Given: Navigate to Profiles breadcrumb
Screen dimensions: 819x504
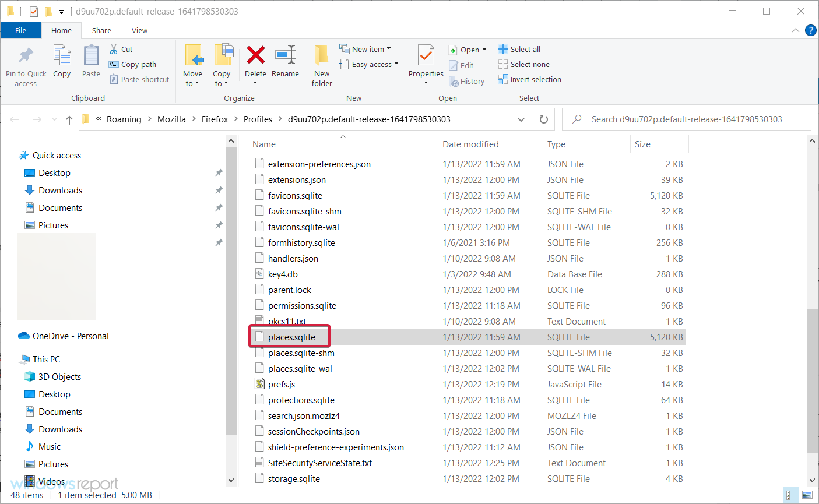Looking at the screenshot, I should [258, 119].
